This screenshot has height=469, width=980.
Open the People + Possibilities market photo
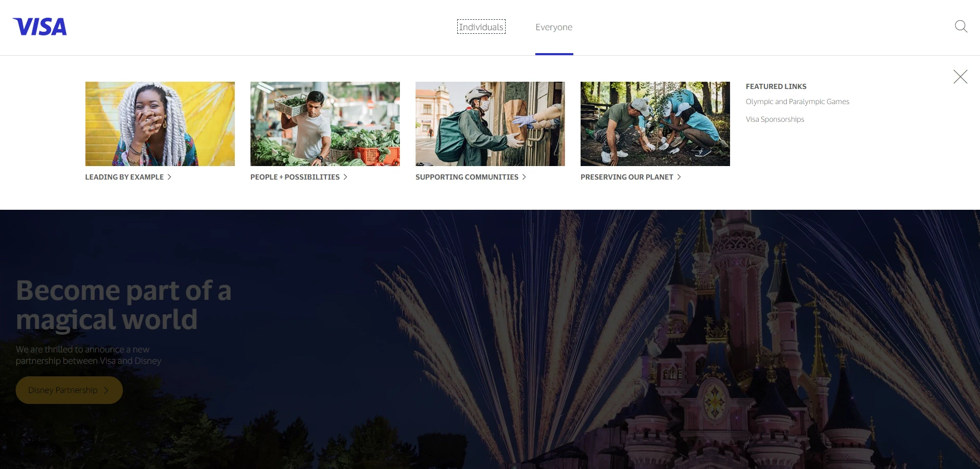[x=325, y=124]
